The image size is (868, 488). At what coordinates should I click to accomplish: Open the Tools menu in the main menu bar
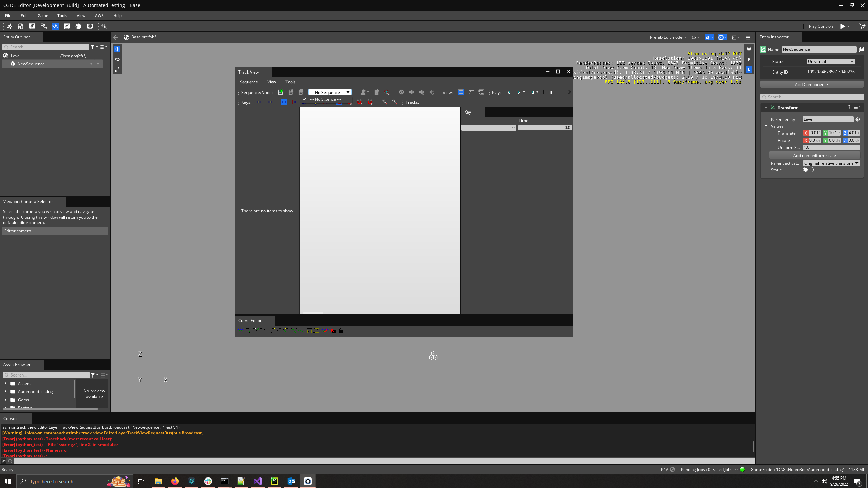(62, 16)
